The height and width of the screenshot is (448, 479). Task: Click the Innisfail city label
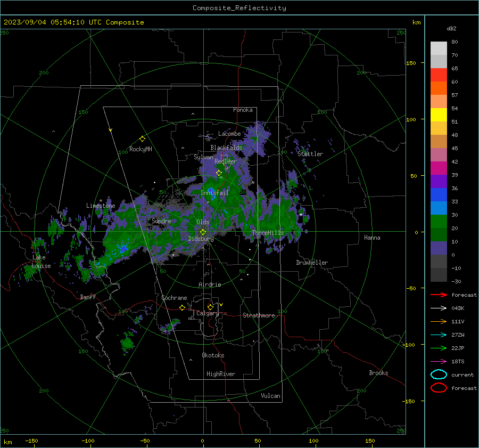pos(214,193)
